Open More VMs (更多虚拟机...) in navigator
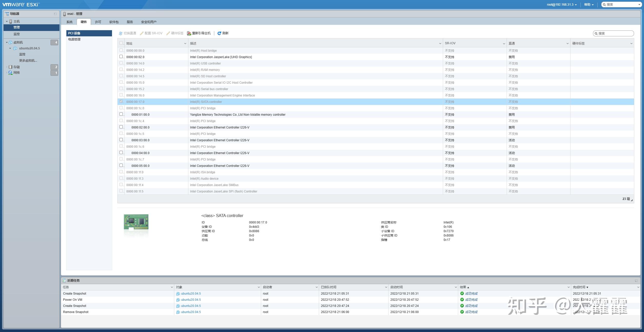Viewport: 644px width, 332px height. (x=28, y=61)
